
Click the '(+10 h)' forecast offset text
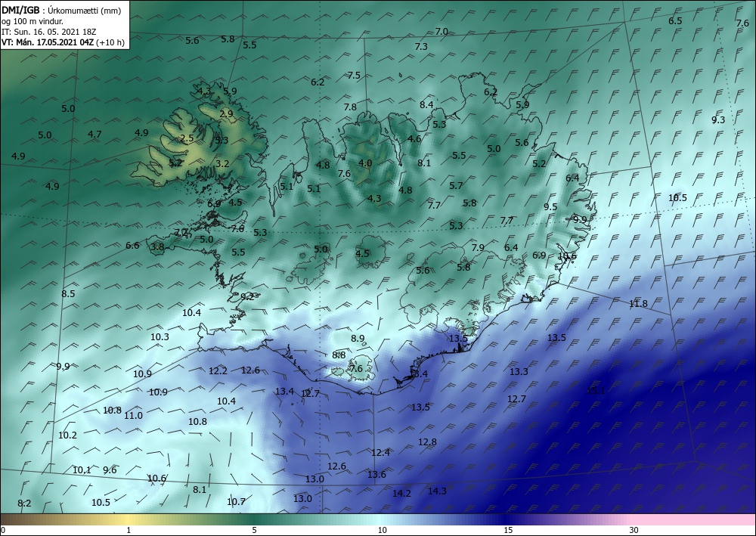coord(110,42)
